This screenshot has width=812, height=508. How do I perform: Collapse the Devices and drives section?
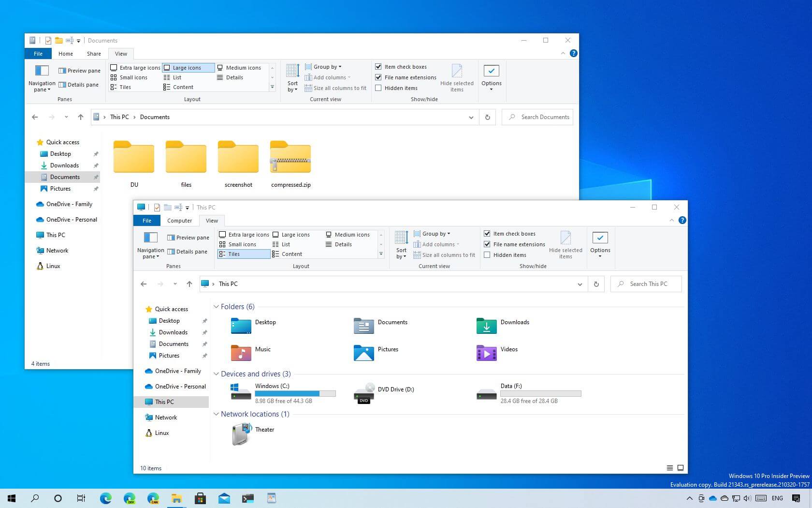click(216, 374)
